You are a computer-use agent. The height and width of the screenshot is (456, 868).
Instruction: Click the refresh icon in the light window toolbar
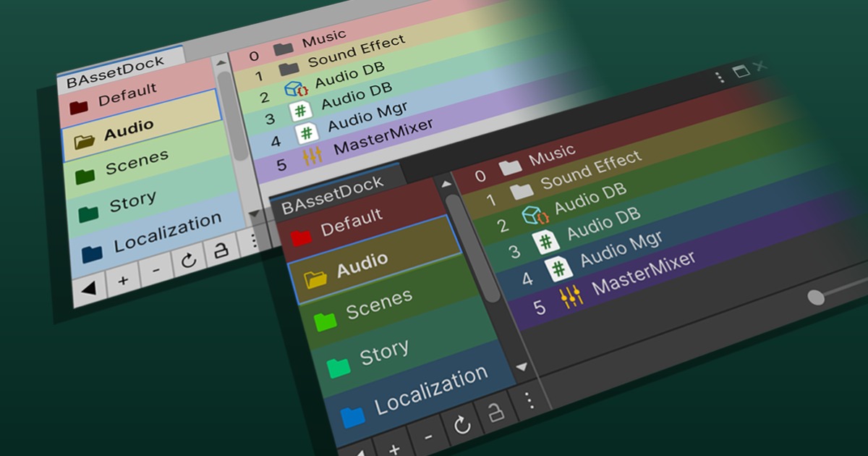pyautogui.click(x=189, y=260)
